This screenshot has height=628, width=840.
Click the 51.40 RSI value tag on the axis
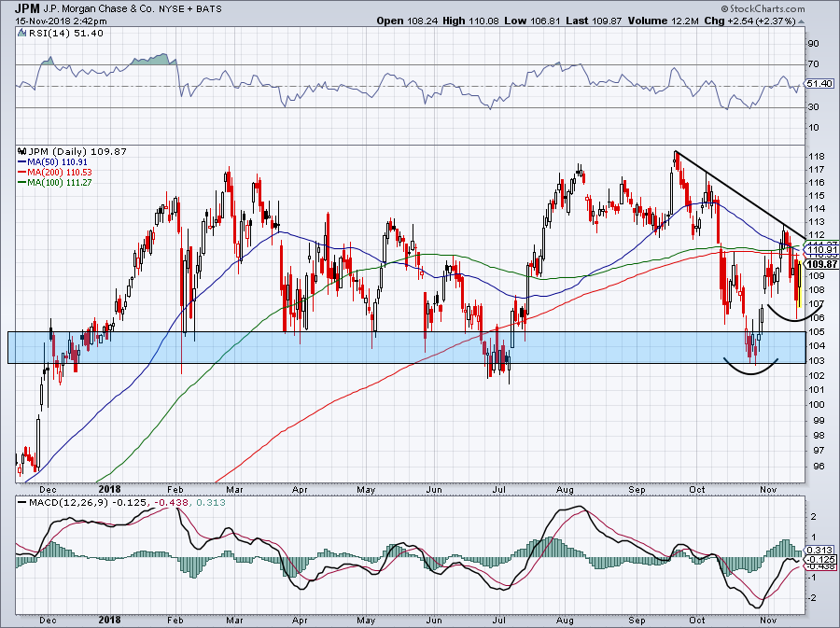click(x=819, y=84)
